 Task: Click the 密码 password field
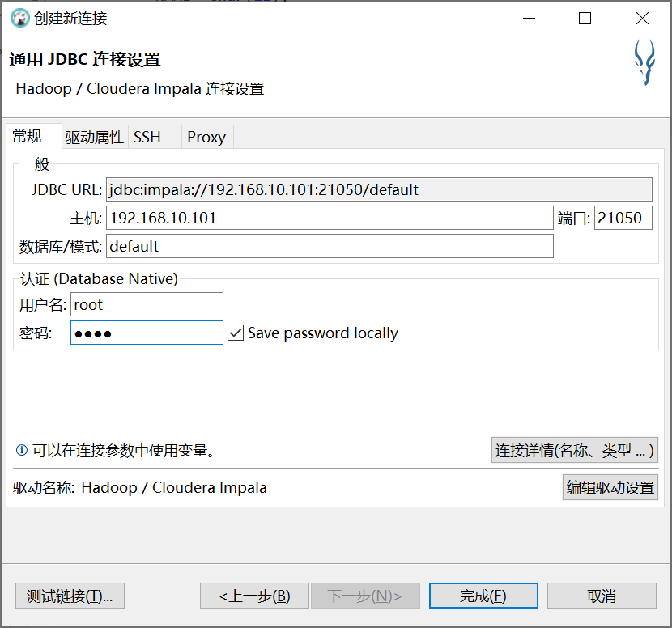pos(146,333)
